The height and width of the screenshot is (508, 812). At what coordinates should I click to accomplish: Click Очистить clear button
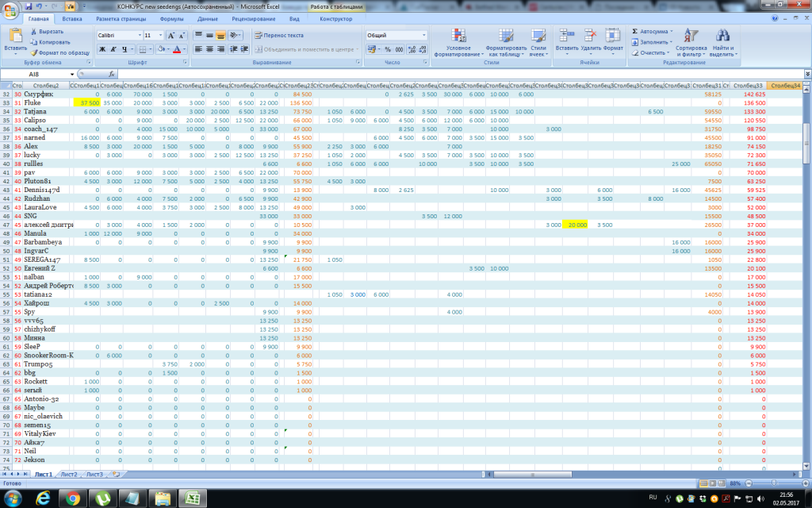[650, 53]
